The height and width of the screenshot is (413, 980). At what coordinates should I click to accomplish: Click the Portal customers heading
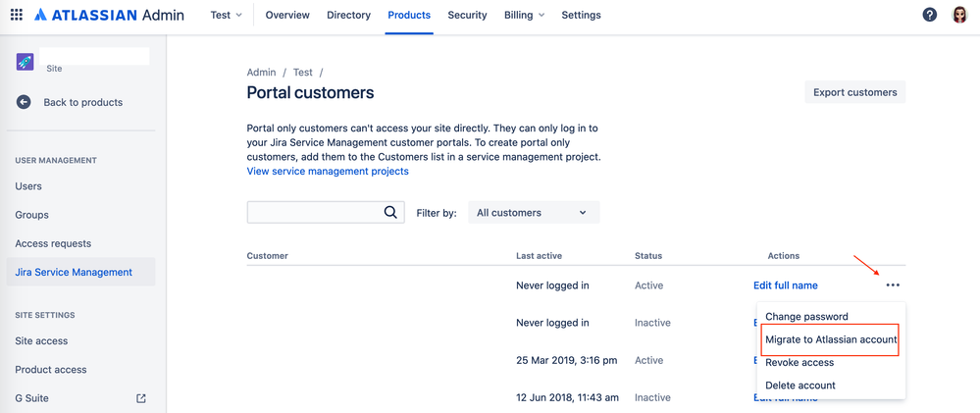311,93
